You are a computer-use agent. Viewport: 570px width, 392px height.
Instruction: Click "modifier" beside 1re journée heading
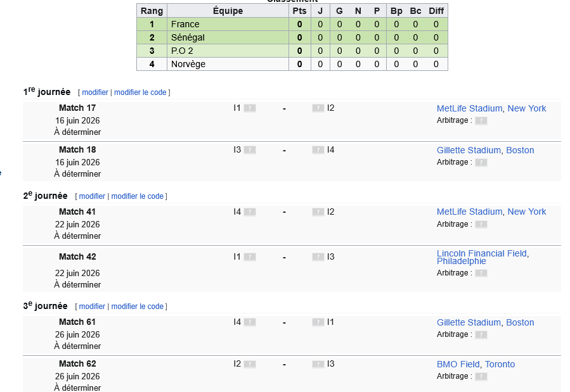(x=95, y=92)
